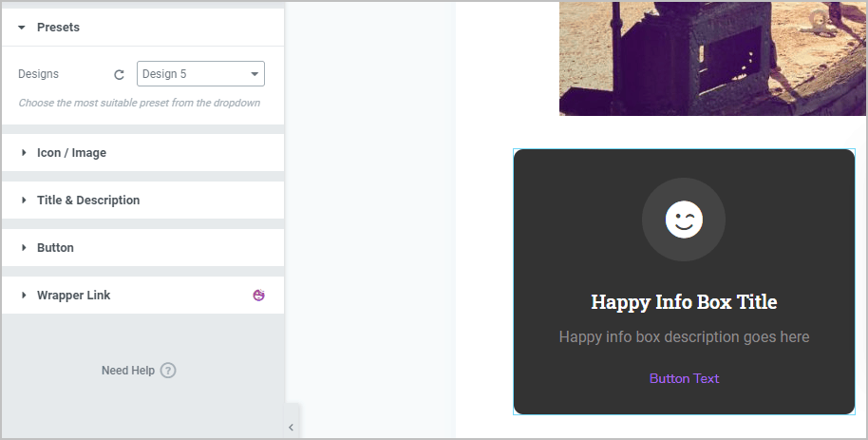Click the Designs field label
Viewport: 868px width, 440px height.
tap(38, 74)
